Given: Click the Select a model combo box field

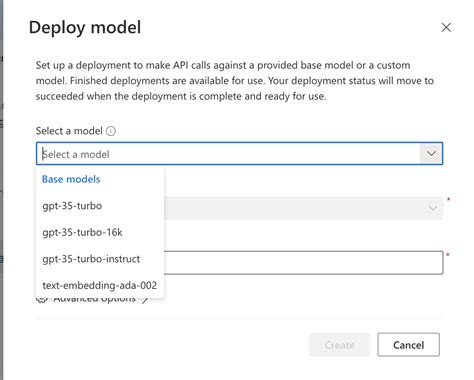Looking at the screenshot, I should 239,154.
